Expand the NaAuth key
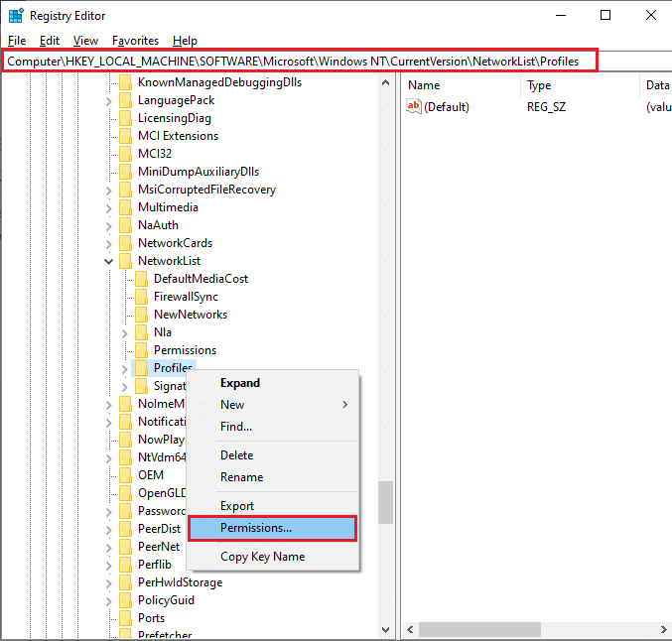Viewport: 672px width, 641px height. coord(109,226)
